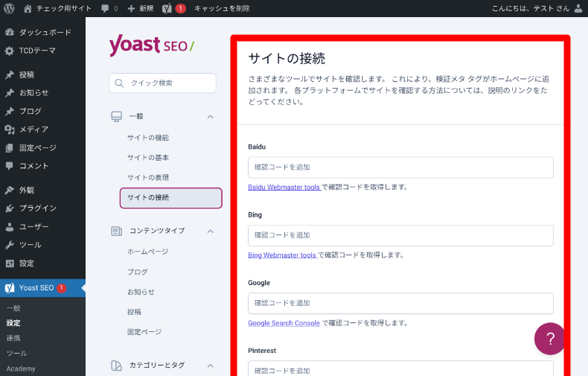Open ホームページ under コンテンツタイプ
The height and width of the screenshot is (376, 588).
pos(148,252)
